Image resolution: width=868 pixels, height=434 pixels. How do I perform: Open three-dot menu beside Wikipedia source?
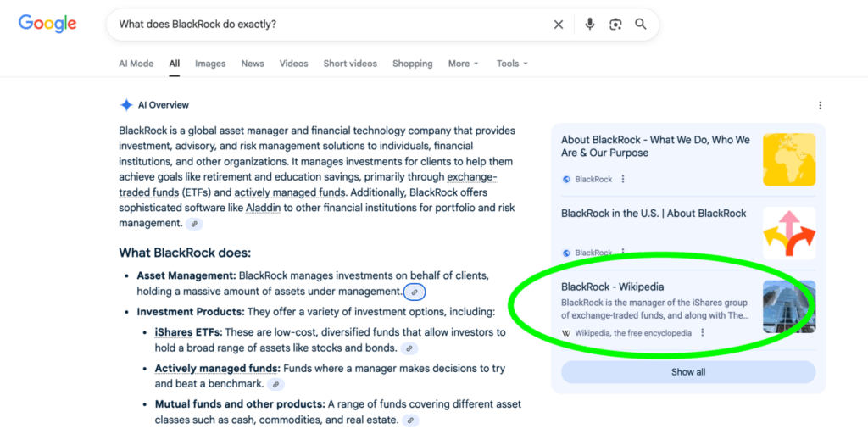703,333
